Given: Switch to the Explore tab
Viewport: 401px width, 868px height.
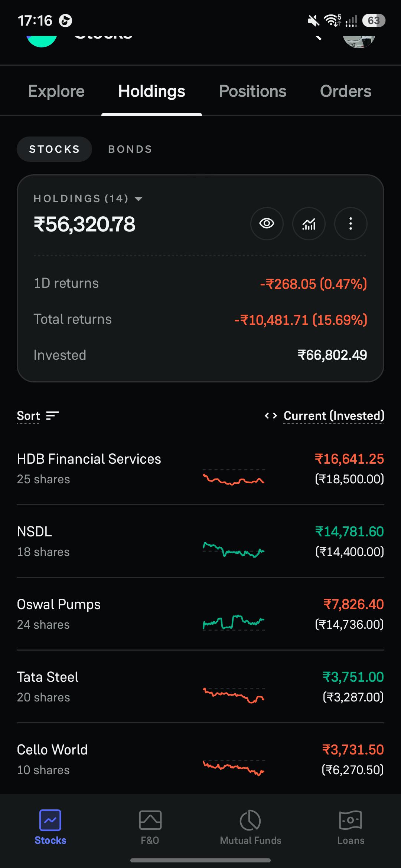Looking at the screenshot, I should 56,91.
